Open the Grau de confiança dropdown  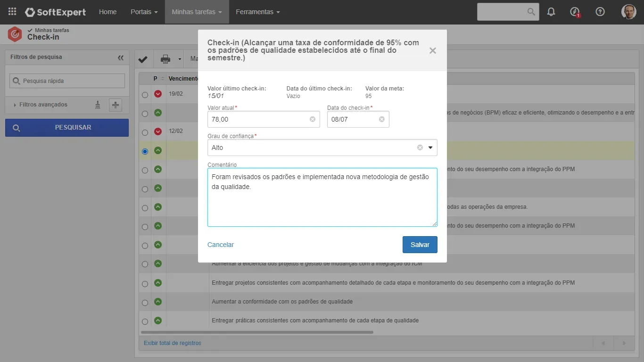tap(430, 148)
